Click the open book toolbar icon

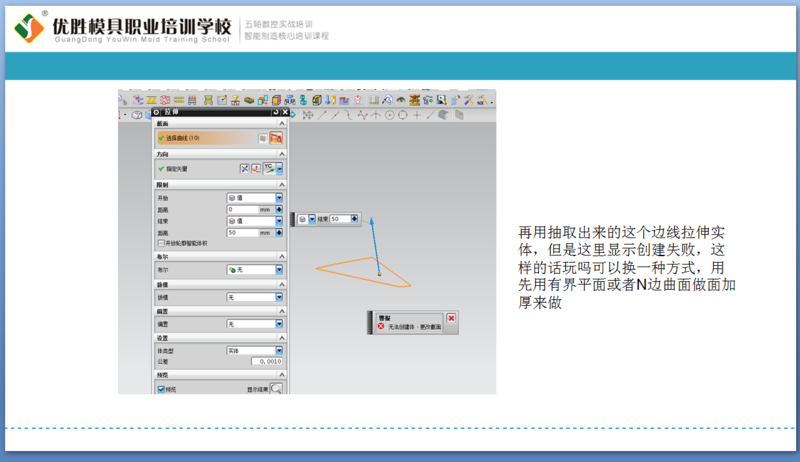point(374,100)
